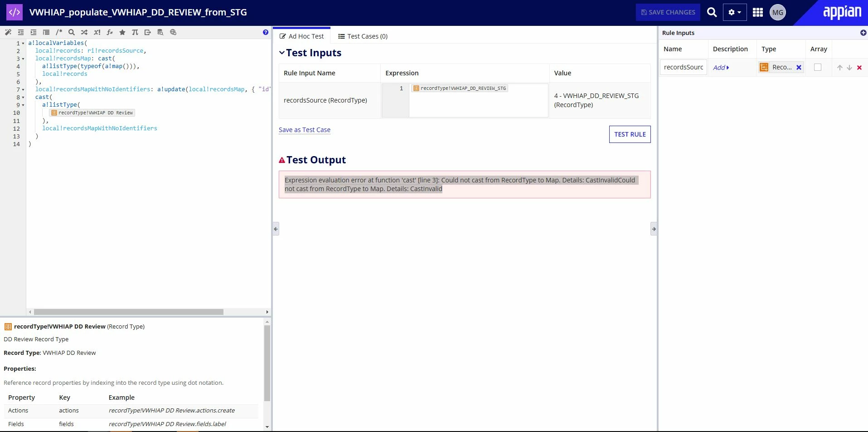Click the recordsSource test expression editor
This screenshot has width=868, height=432.
[x=478, y=100]
